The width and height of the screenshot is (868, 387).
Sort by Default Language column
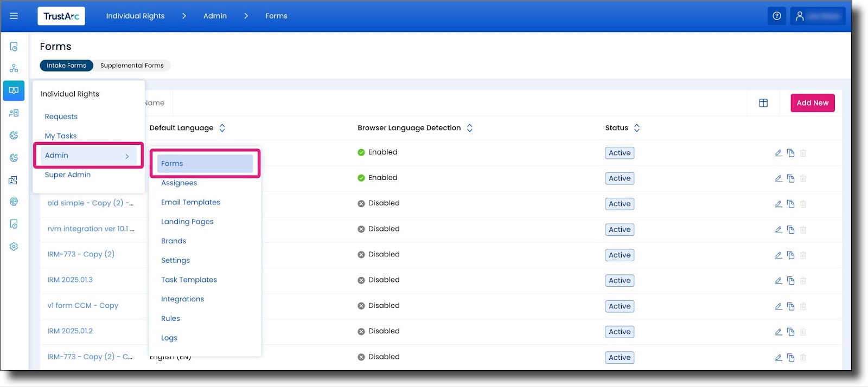coord(222,128)
